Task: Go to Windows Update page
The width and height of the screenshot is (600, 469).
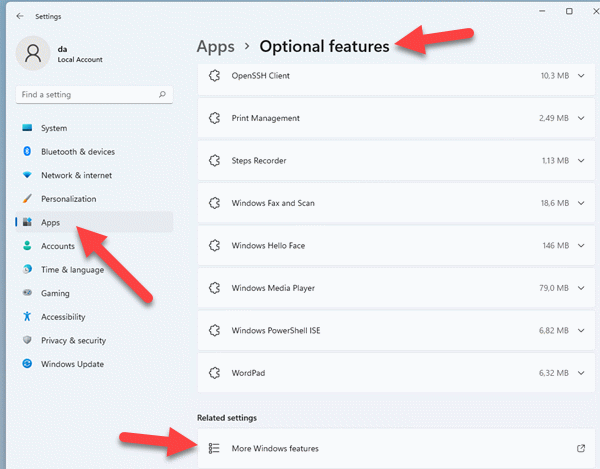Action: tap(94, 364)
